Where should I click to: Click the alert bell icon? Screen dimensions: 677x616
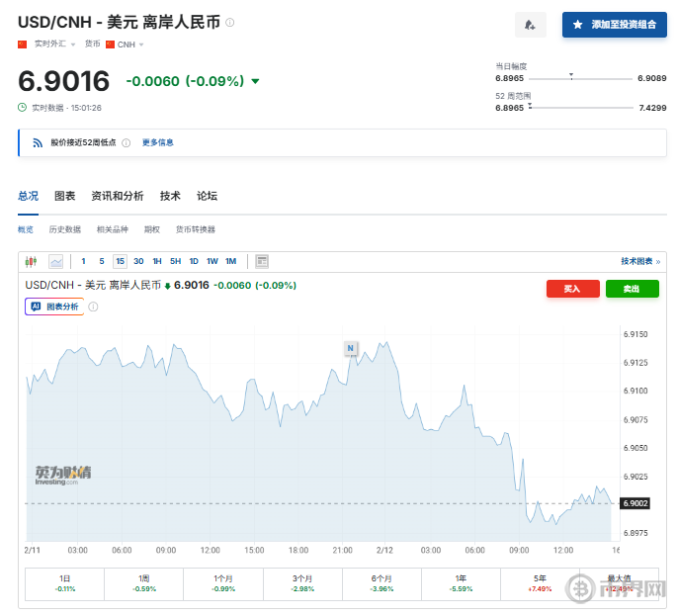531,25
